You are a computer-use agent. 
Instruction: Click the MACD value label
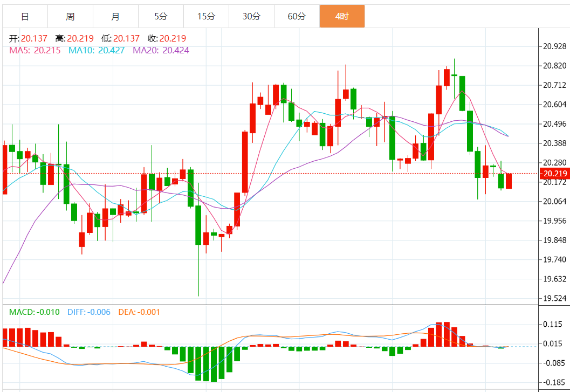tap(34, 312)
